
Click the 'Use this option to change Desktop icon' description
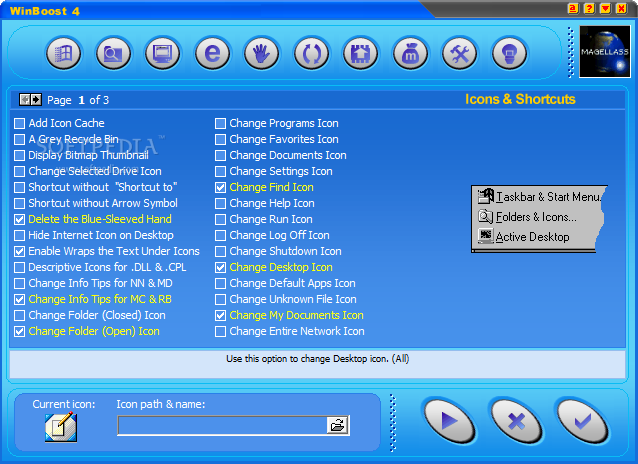point(317,359)
